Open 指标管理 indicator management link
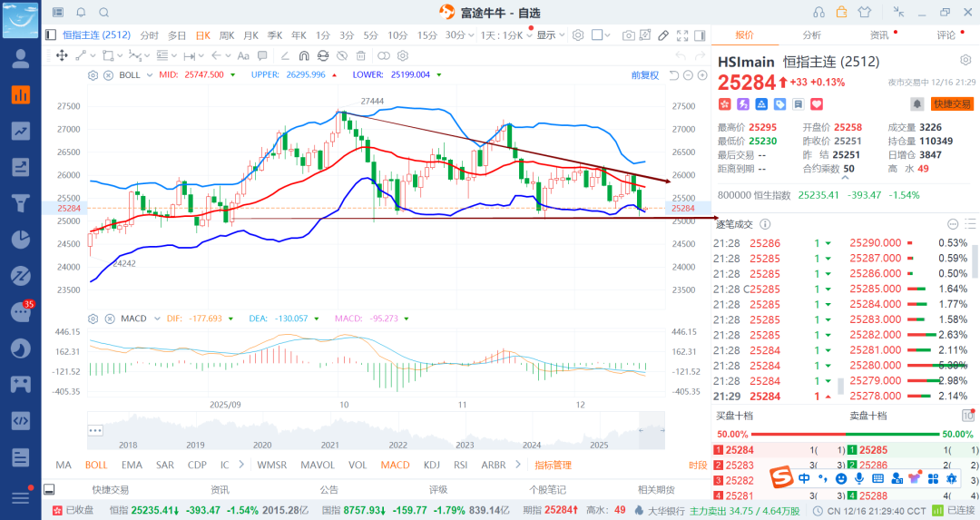This screenshot has width=980, height=520. (x=553, y=465)
